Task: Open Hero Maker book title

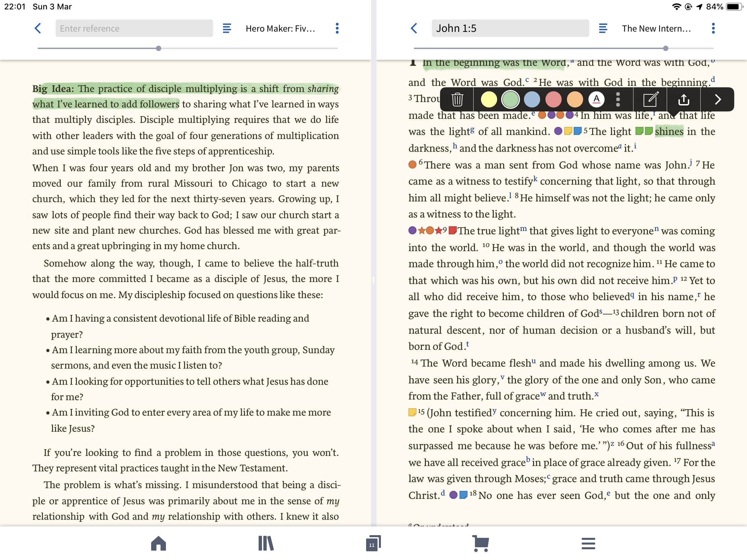Action: click(280, 28)
